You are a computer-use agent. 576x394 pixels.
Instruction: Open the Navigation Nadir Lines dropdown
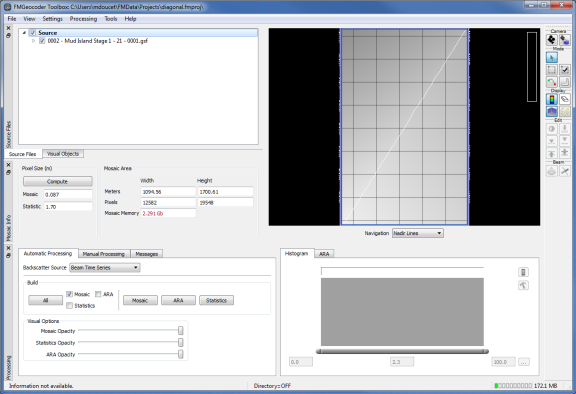[418, 233]
